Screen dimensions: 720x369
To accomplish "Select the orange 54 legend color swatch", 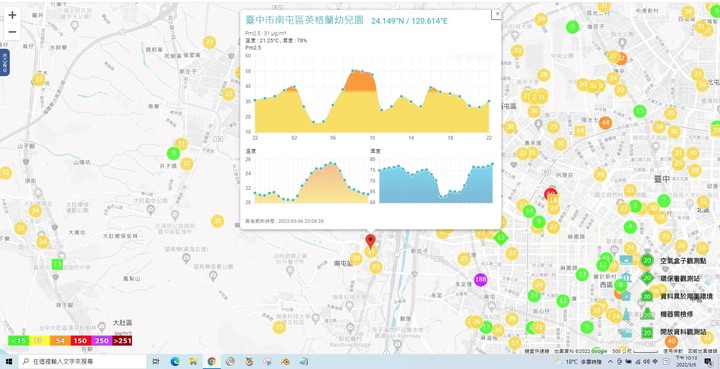I will click(60, 341).
